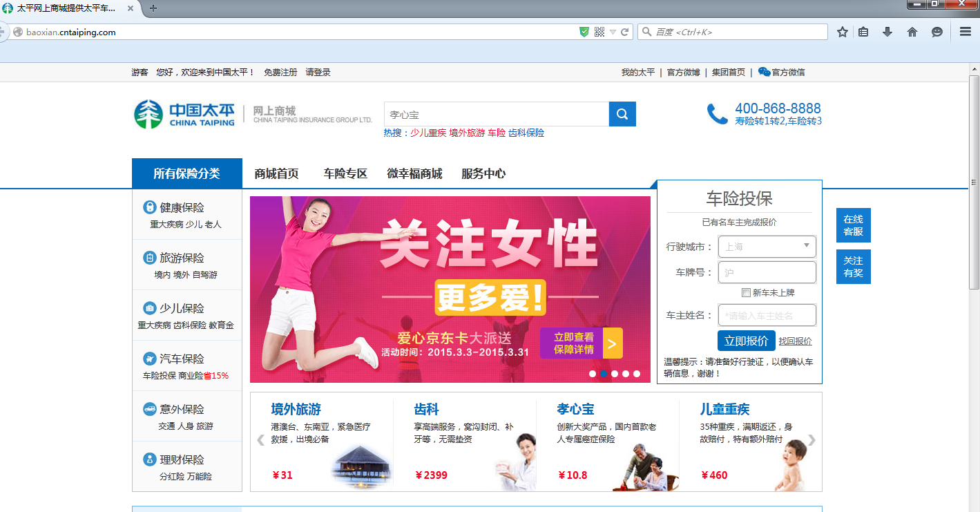Expand the address bar history dropdown arrow
Viewport: 980px width, 512px height.
(613, 32)
